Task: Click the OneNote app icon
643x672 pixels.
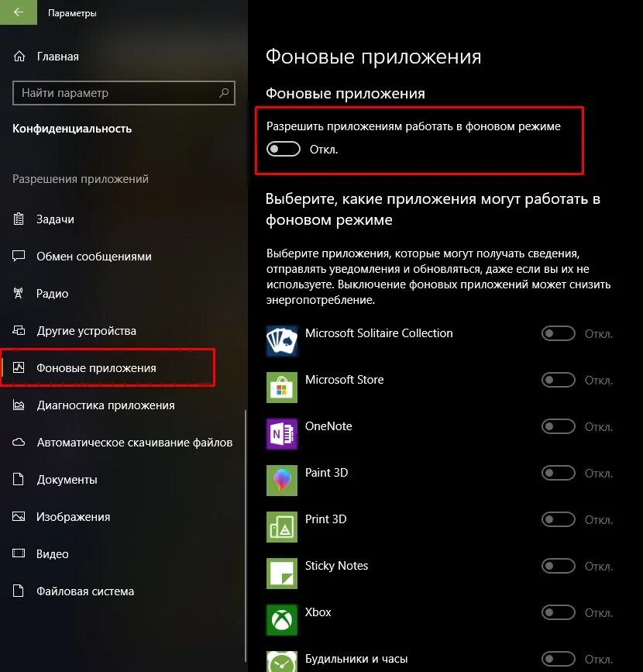Action: 282,434
